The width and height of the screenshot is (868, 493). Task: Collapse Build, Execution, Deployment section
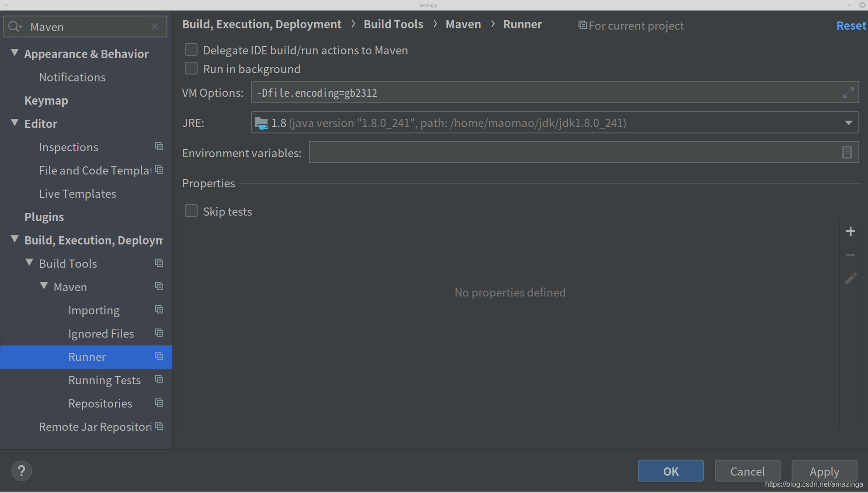point(15,239)
